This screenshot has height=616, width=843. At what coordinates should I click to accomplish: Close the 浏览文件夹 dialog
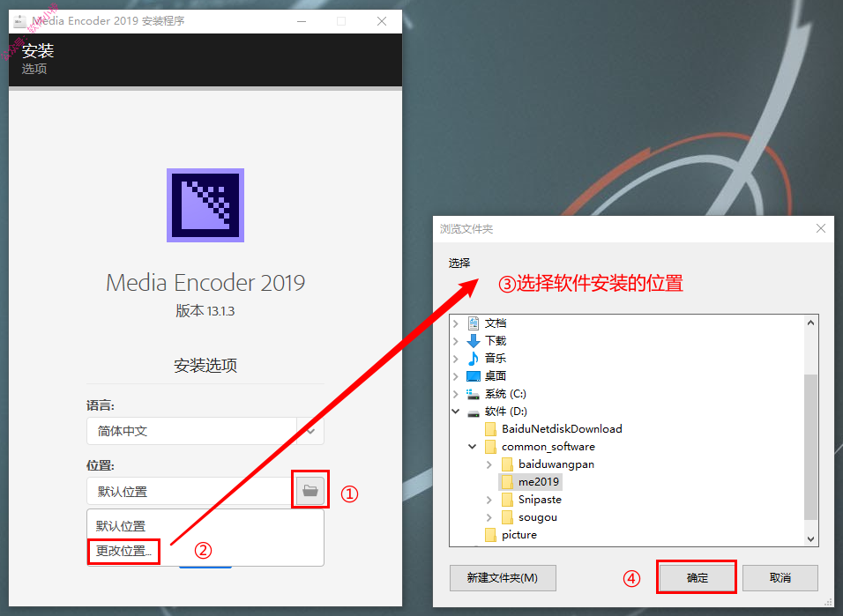[820, 228]
